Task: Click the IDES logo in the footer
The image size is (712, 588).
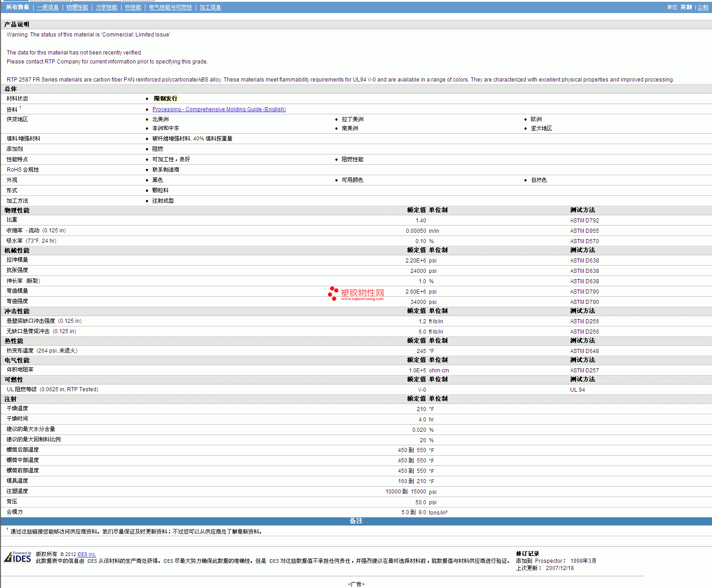Action: 18,557
